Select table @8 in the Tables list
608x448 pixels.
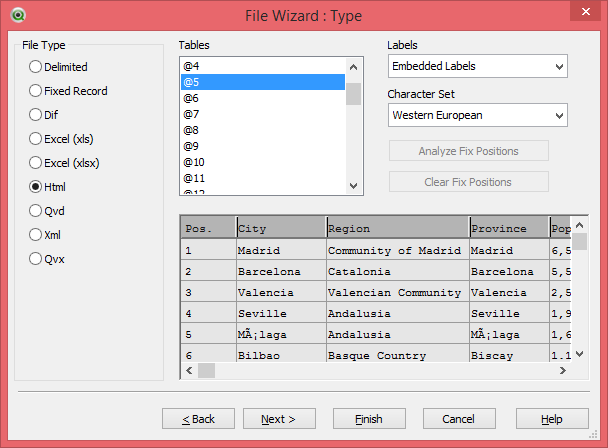coord(263,130)
